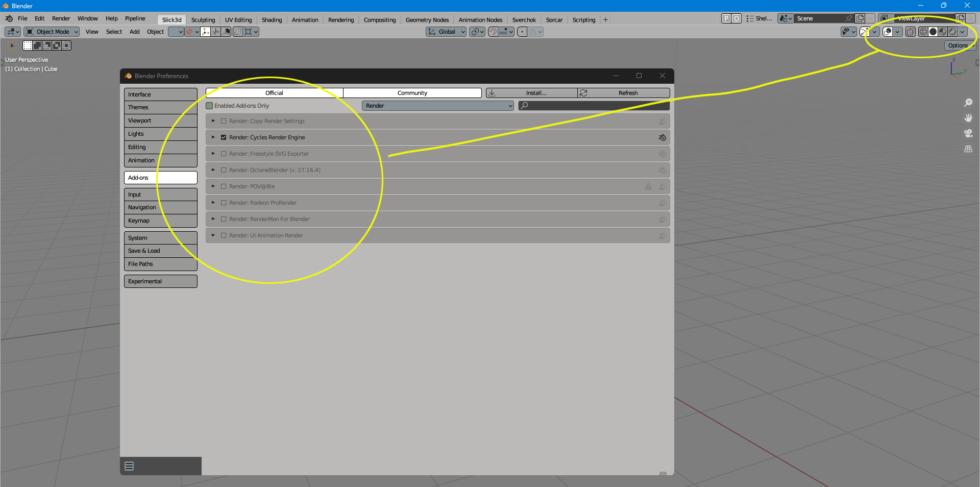This screenshot has height=487, width=980.
Task: Open the snapping options dropdown
Action: (507, 32)
